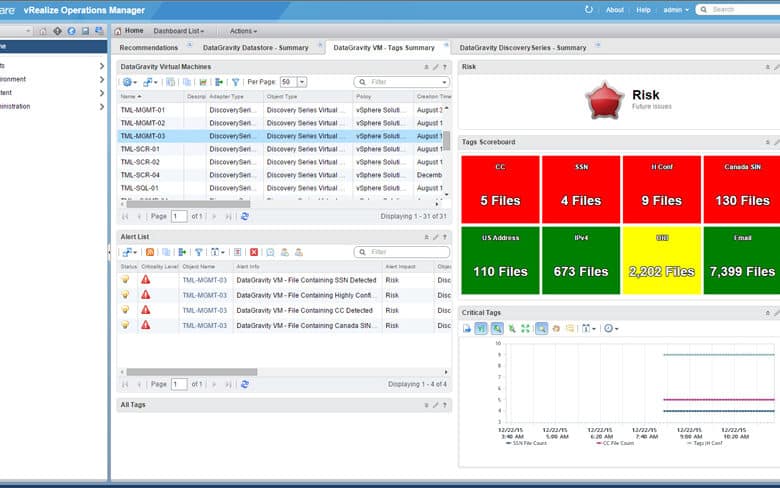Click the magnifier zoom view icon in Critical Tags
Screen dimensions: 780x488
pyautogui.click(x=542, y=328)
